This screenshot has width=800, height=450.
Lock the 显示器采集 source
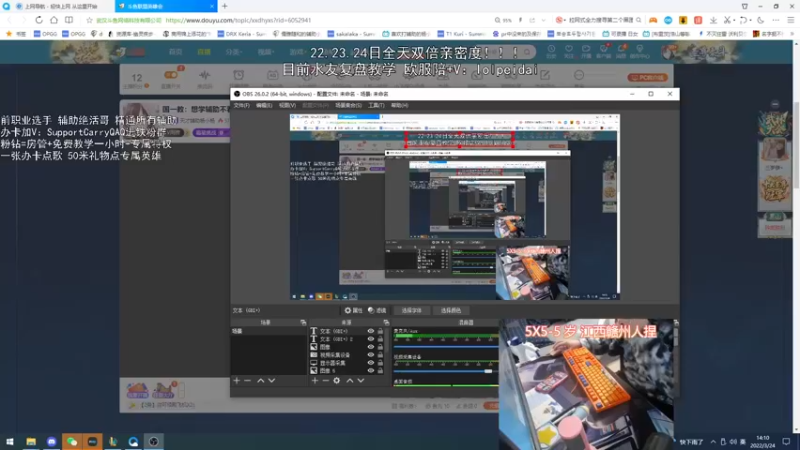tap(380, 363)
